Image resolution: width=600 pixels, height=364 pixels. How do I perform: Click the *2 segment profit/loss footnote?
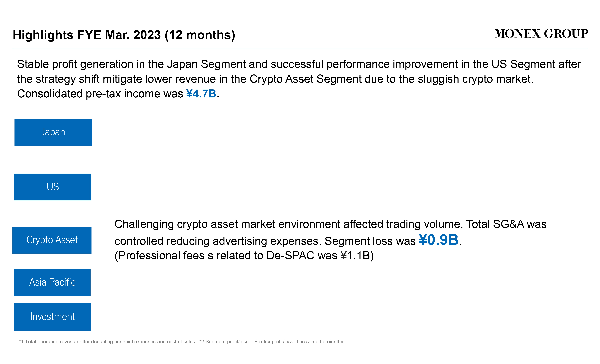pyautogui.click(x=272, y=342)
